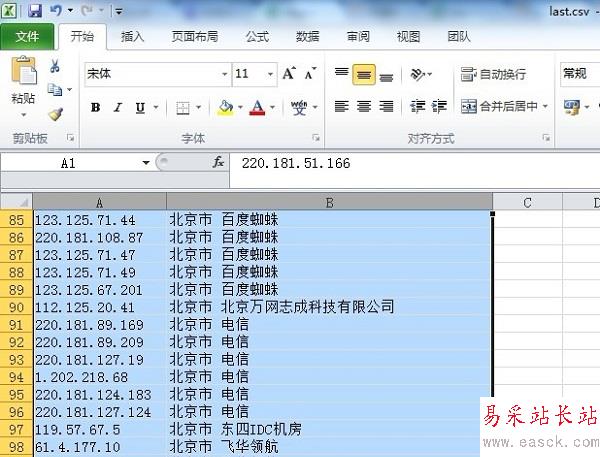Screen dimensions: 600x457
Task: Open font color dropdown arrow
Action: point(272,107)
